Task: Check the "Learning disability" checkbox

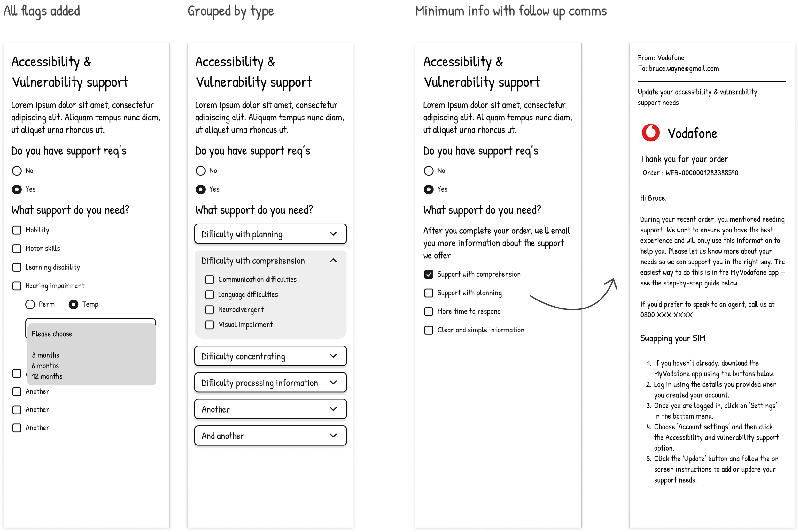Action: tap(16, 267)
